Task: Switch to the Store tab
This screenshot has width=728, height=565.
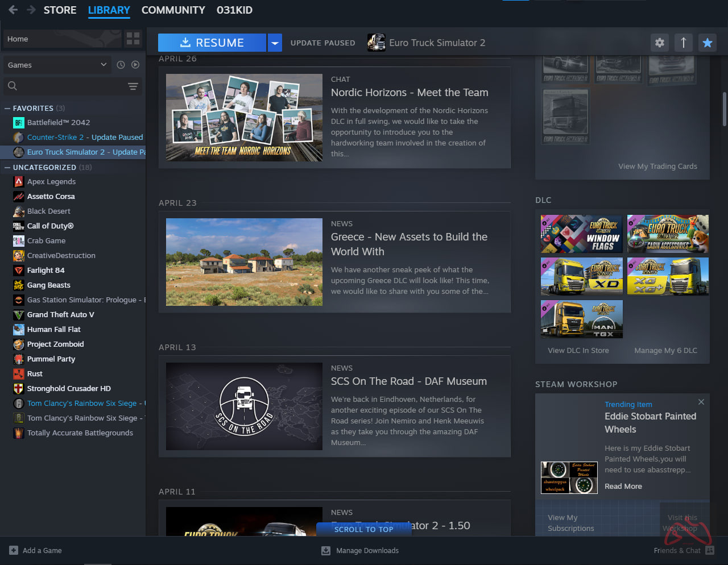Action: 60,10
